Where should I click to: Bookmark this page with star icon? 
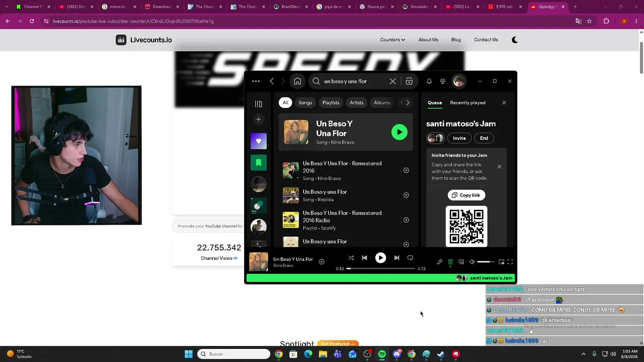[589, 21]
